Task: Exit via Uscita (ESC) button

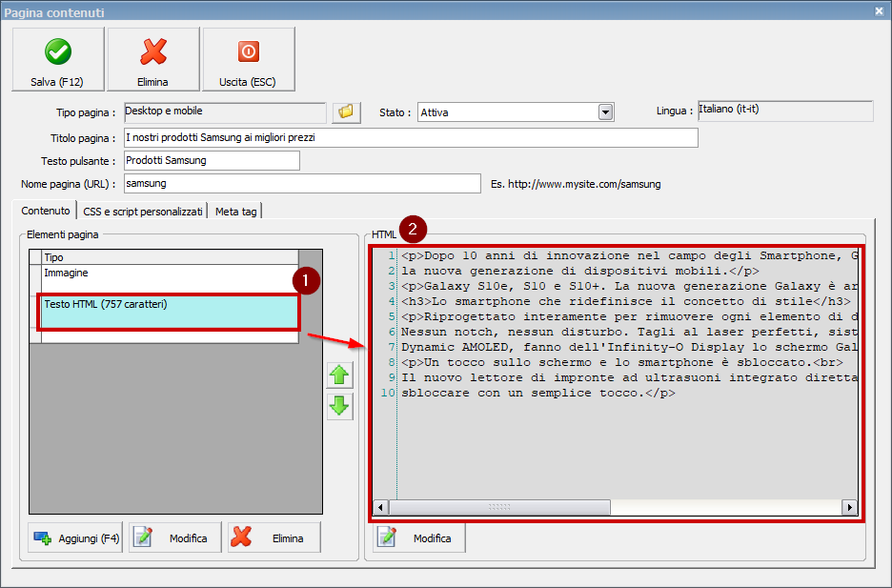Action: click(x=249, y=59)
